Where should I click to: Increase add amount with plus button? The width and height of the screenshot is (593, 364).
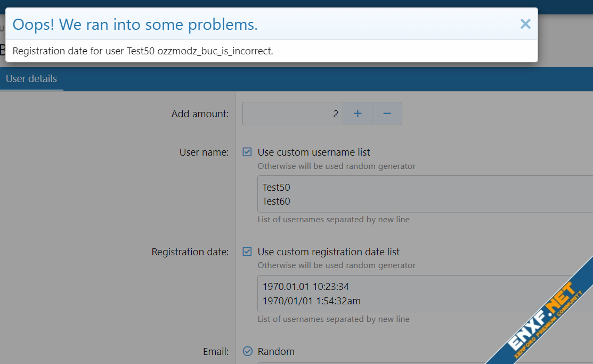pos(358,114)
